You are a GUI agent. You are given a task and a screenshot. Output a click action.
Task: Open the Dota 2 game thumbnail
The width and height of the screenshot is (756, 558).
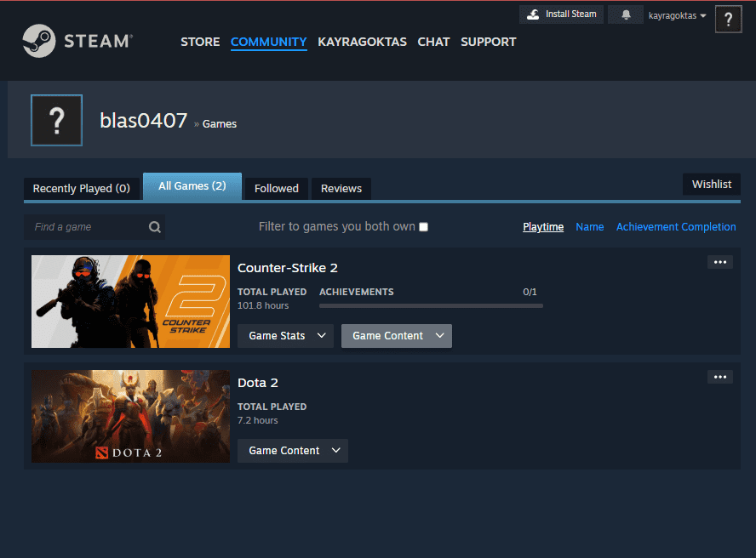point(130,416)
